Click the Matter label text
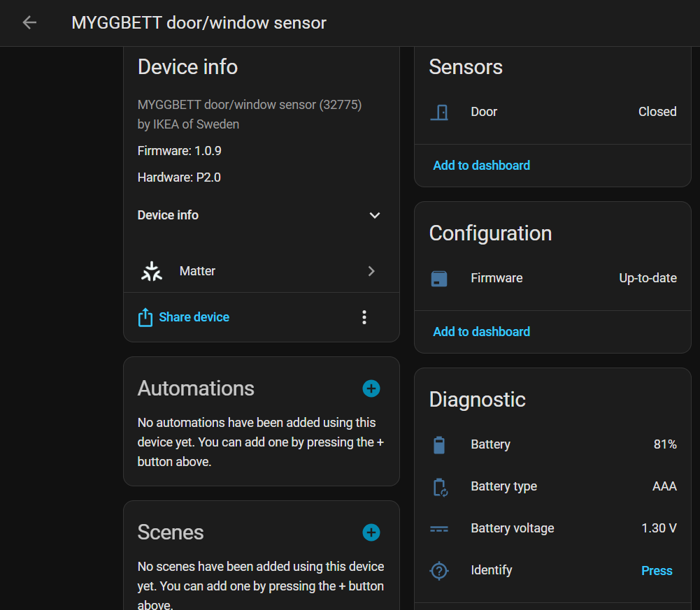This screenshot has height=610, width=700. (197, 271)
